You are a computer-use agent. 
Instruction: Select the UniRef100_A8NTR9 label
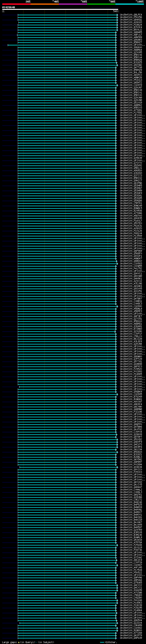pos(131,37)
